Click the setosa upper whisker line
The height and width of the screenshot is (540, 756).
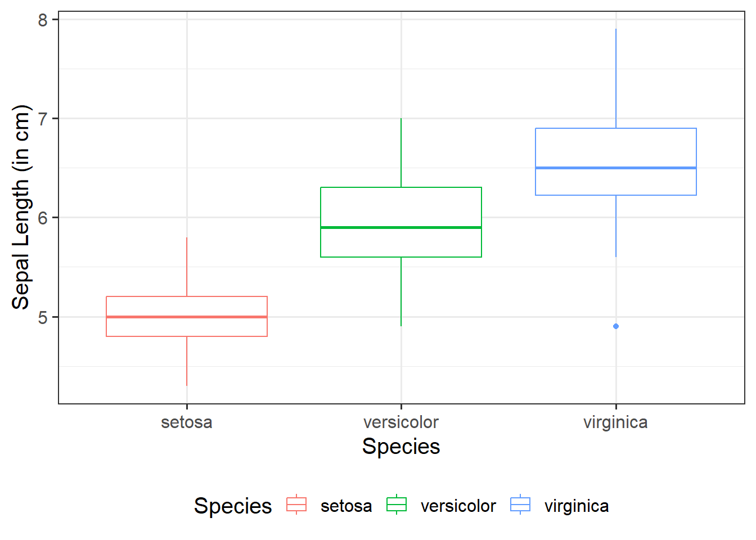[x=187, y=267]
